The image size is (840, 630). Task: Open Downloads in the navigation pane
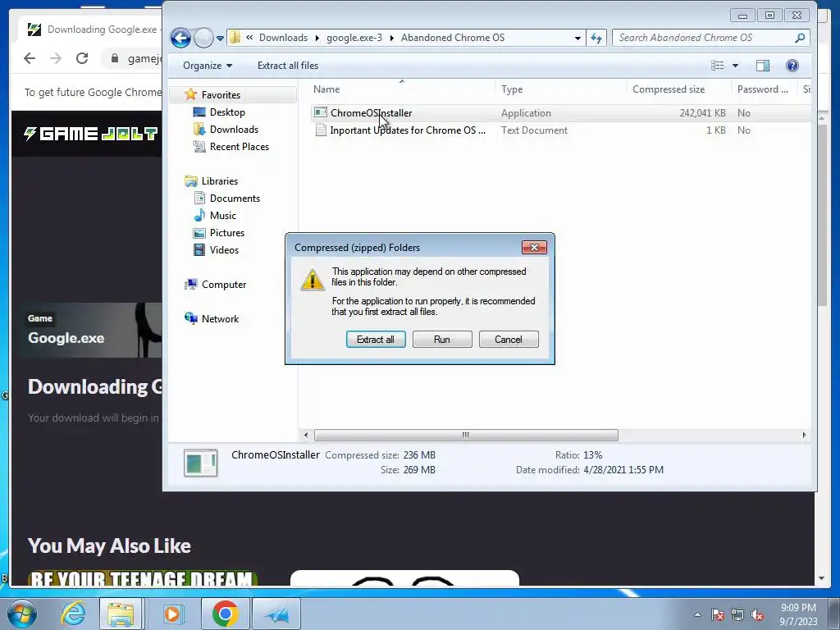234,129
